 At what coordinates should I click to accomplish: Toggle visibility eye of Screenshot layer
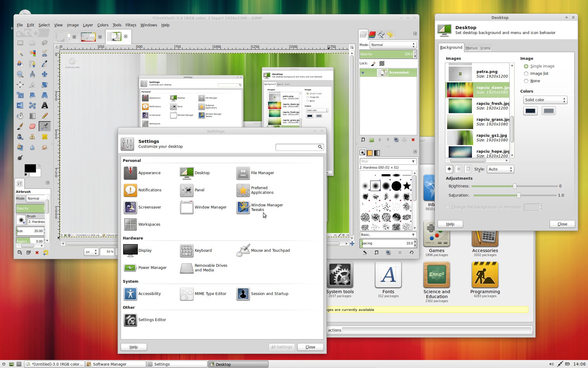[363, 73]
